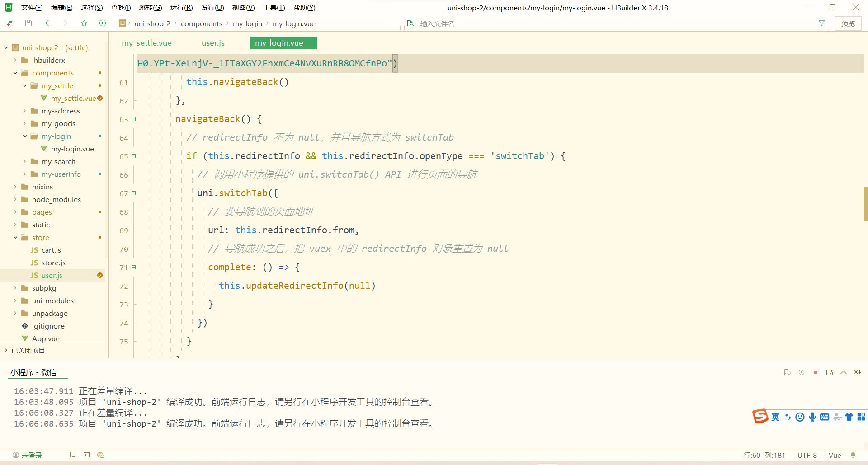
Task: Click the restart run icon in console panel
Action: [x=802, y=372]
